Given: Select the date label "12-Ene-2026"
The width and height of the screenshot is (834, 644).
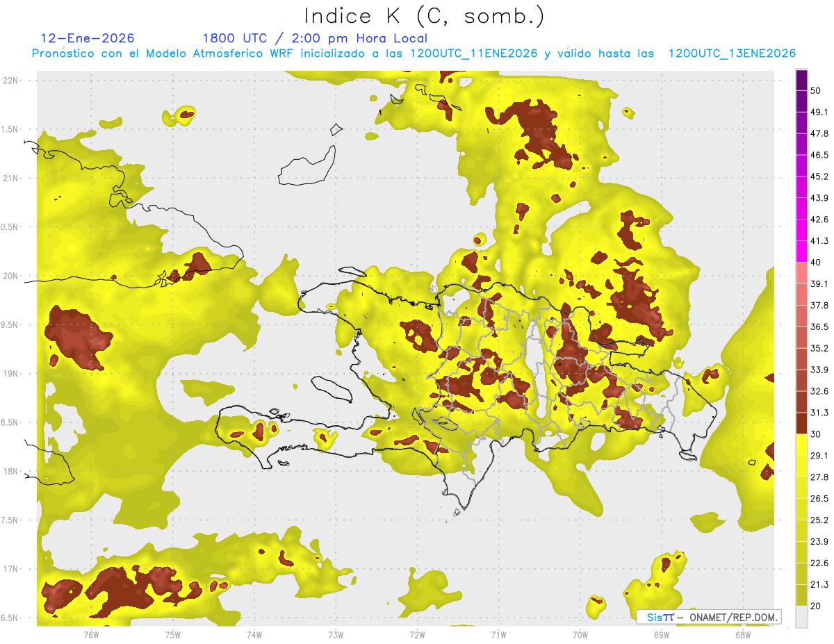Looking at the screenshot, I should pos(88,38).
